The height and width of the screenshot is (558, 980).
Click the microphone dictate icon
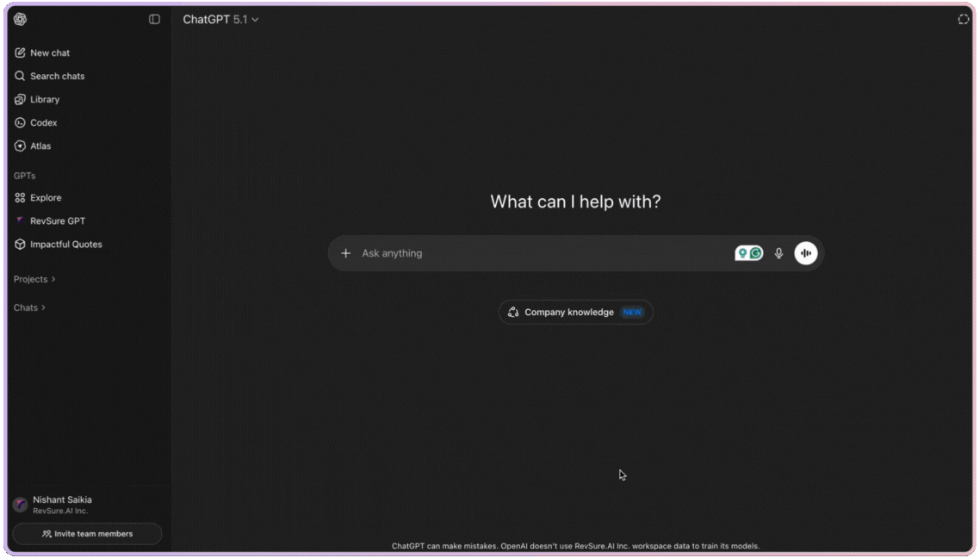778,253
